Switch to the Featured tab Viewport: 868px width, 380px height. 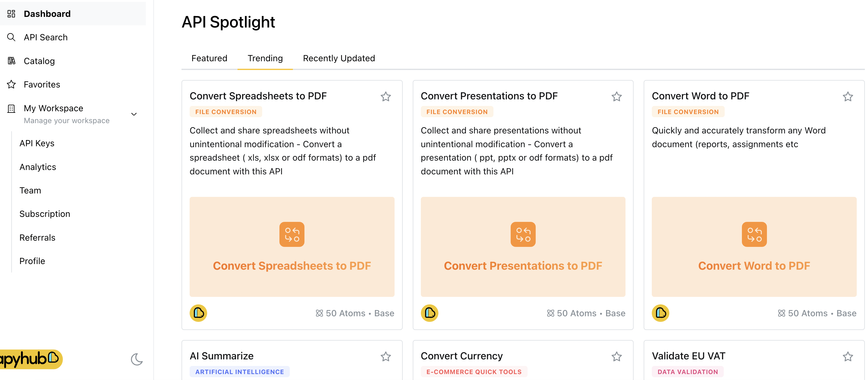[209, 58]
